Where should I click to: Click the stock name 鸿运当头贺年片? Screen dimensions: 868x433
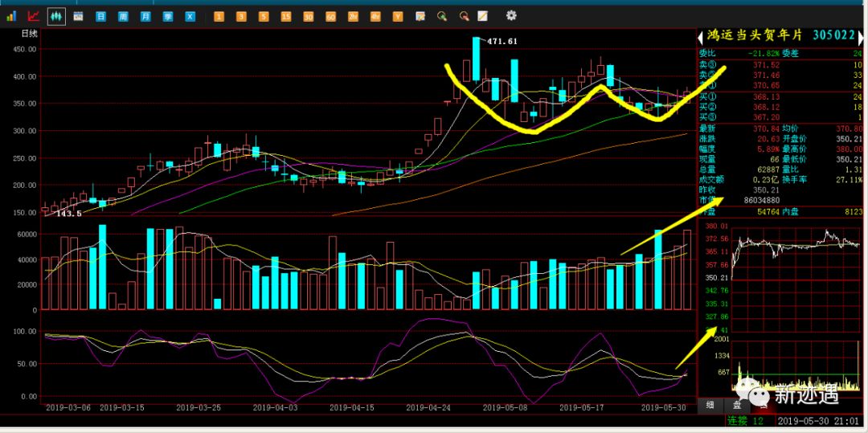click(755, 36)
